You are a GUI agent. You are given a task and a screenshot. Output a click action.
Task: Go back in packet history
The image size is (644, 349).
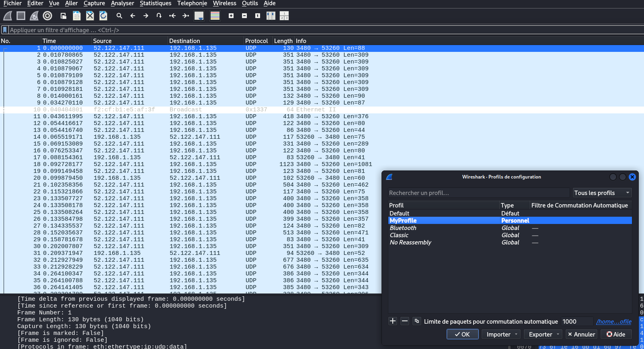point(133,16)
